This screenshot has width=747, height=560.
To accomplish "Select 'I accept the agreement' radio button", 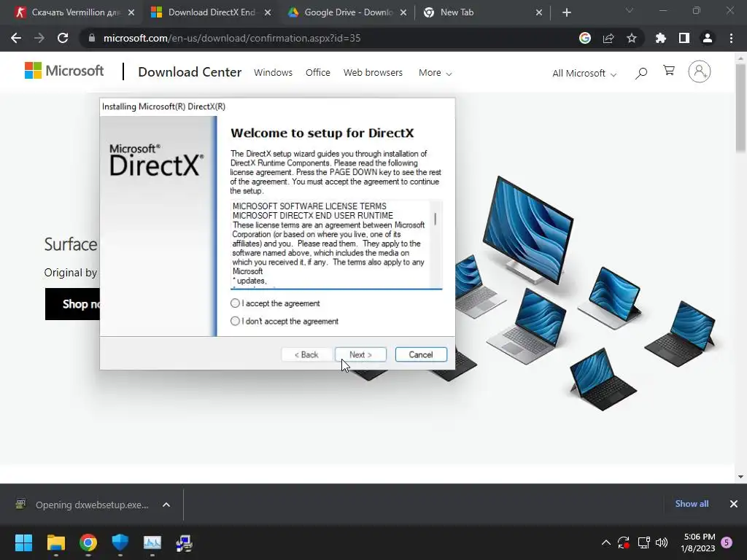I will pos(235,303).
